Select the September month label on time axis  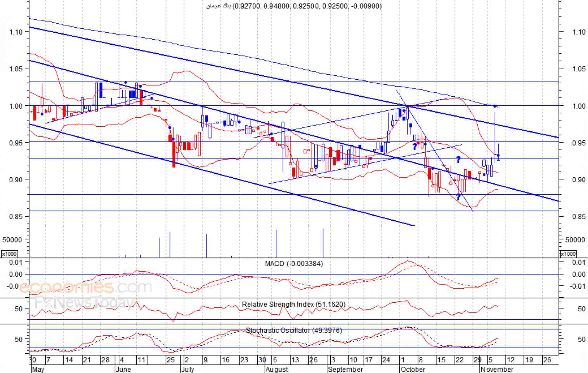tap(345, 369)
